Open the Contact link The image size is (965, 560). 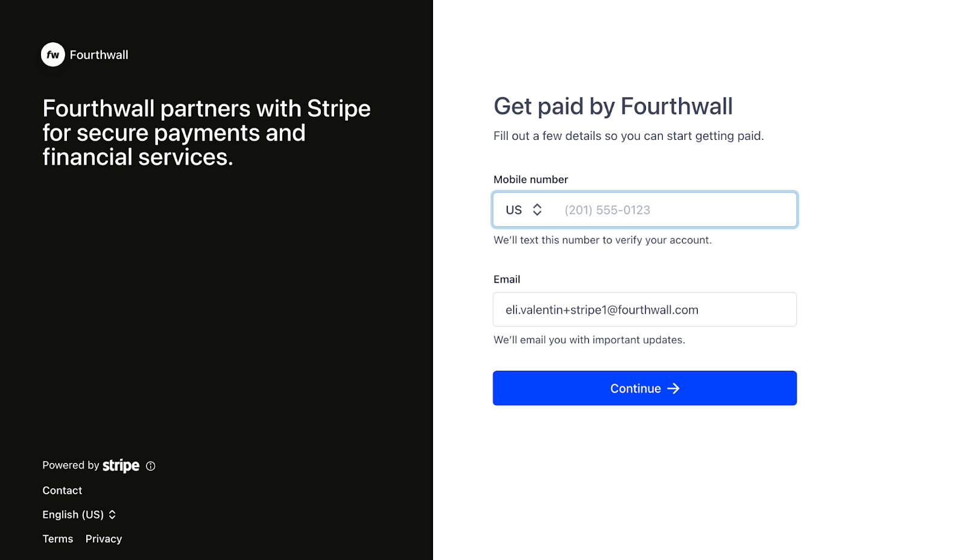[x=62, y=491]
